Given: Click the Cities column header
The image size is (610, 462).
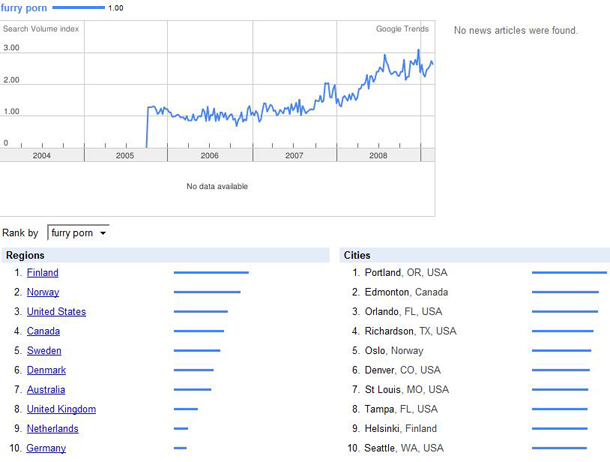Looking at the screenshot, I should point(357,255).
